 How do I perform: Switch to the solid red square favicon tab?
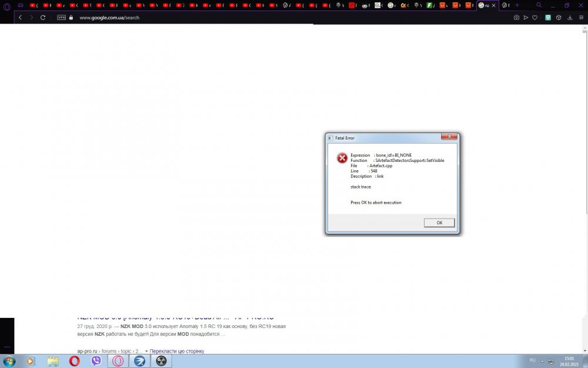click(352, 5)
